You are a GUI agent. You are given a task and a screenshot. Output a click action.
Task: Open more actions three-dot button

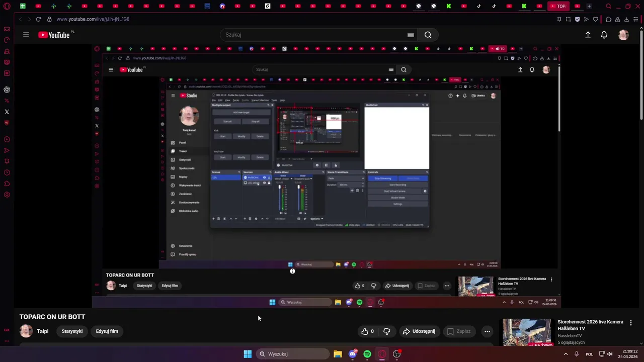click(x=487, y=331)
